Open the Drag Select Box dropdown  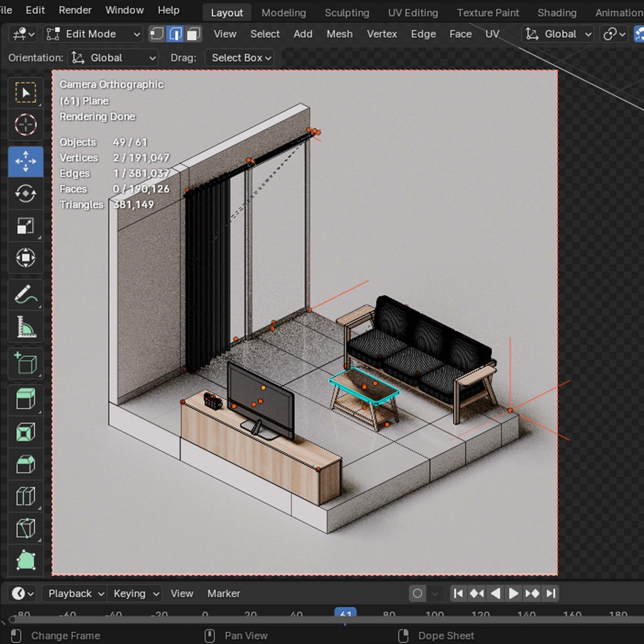click(x=240, y=58)
